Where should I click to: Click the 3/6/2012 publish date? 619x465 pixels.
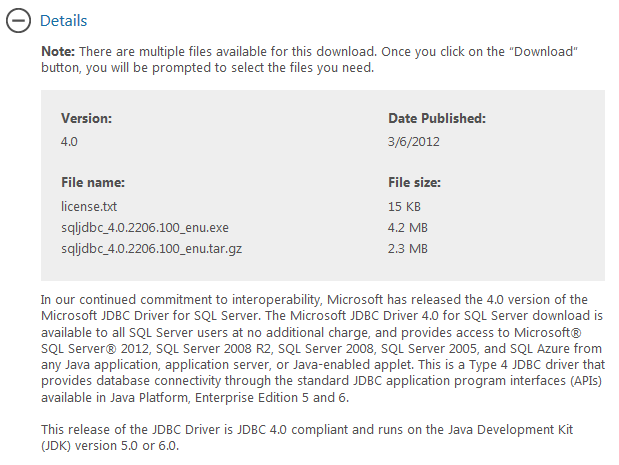click(414, 142)
